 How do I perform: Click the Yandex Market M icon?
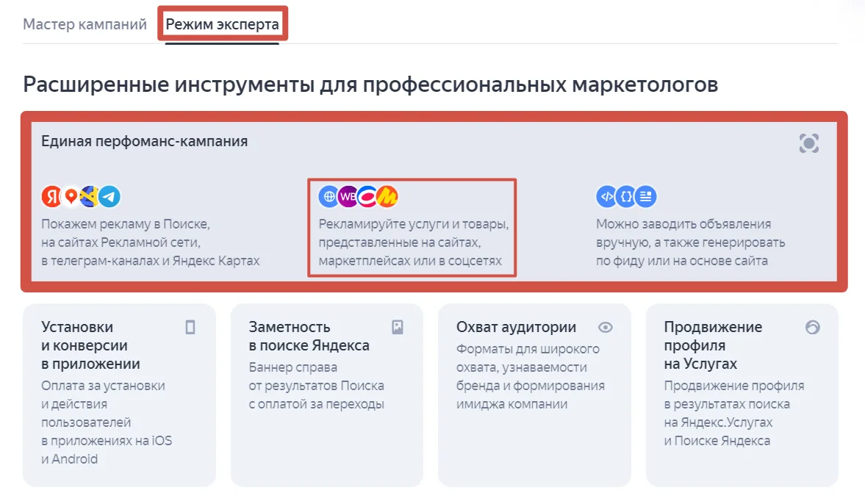387,196
